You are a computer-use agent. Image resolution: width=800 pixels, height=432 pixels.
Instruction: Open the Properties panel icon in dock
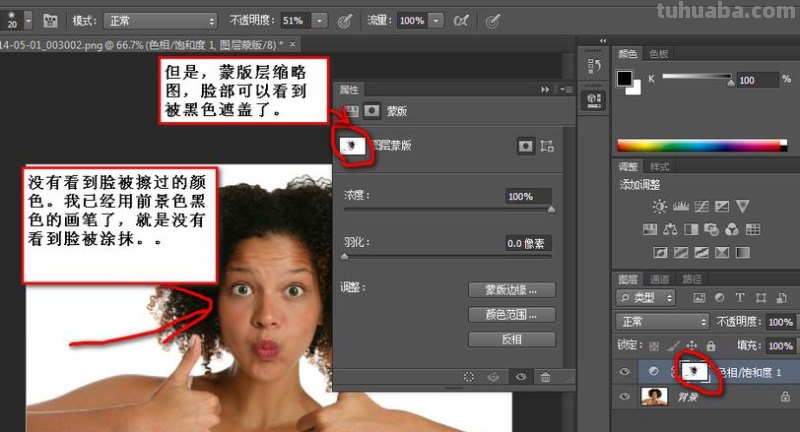click(594, 100)
